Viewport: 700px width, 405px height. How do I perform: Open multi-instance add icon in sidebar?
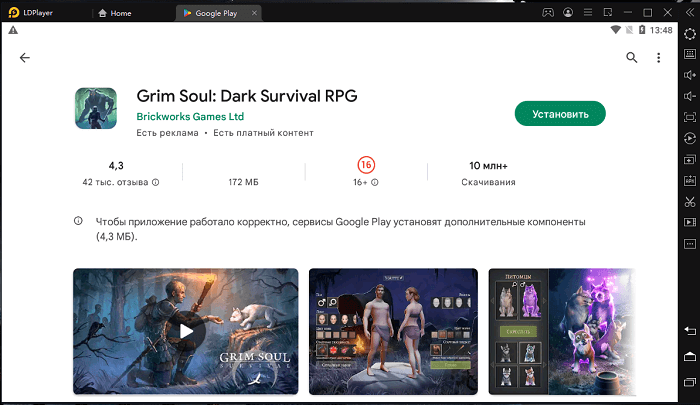click(x=690, y=159)
